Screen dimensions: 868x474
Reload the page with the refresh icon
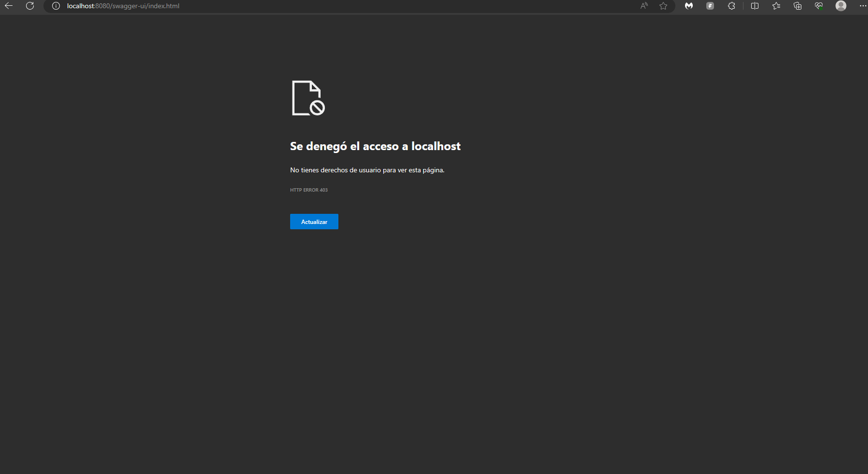pos(30,6)
